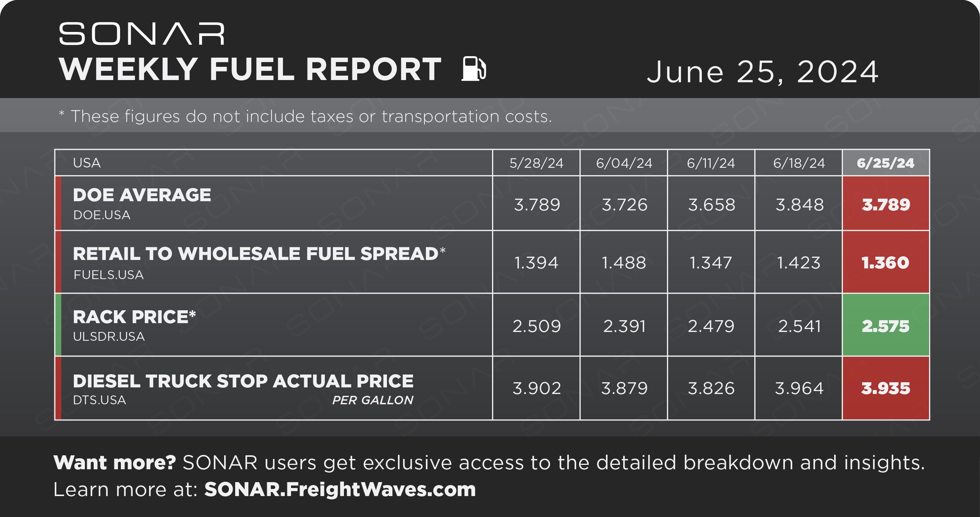Select the 6/25/24 column header
980x517 pixels.
click(886, 163)
